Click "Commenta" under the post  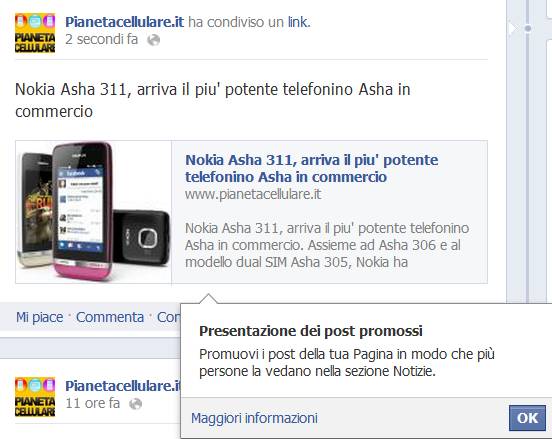point(110,317)
